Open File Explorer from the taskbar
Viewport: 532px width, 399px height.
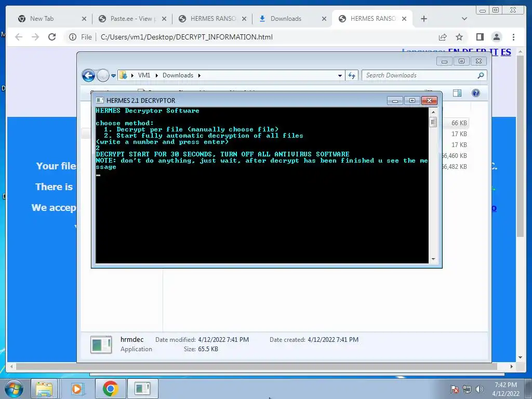(45, 389)
